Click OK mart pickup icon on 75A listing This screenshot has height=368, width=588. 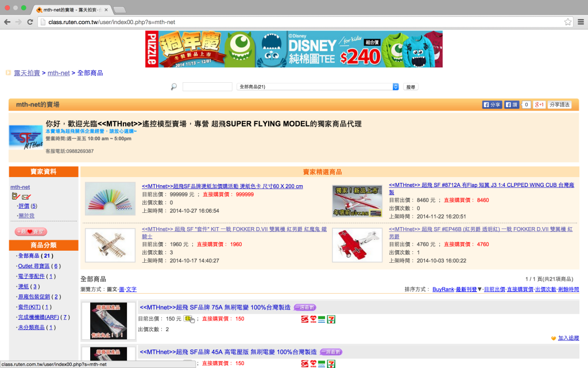[x=304, y=319]
